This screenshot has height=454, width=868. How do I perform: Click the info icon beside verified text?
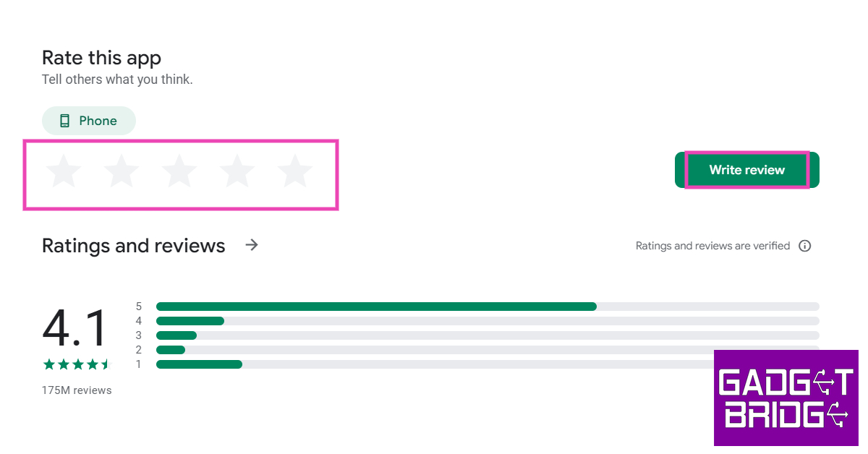pos(804,246)
